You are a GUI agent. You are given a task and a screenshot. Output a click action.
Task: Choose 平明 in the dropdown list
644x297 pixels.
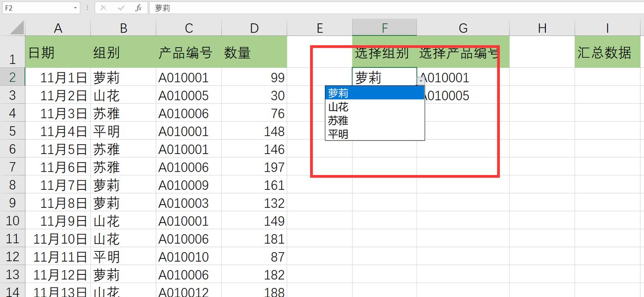click(375, 134)
